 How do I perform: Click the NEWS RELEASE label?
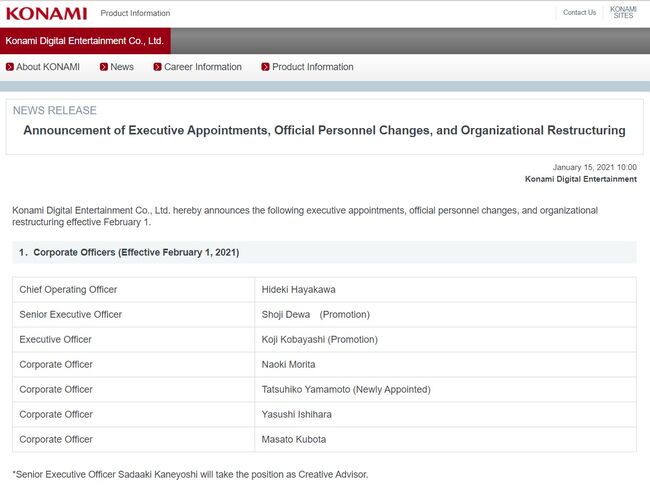coord(55,111)
